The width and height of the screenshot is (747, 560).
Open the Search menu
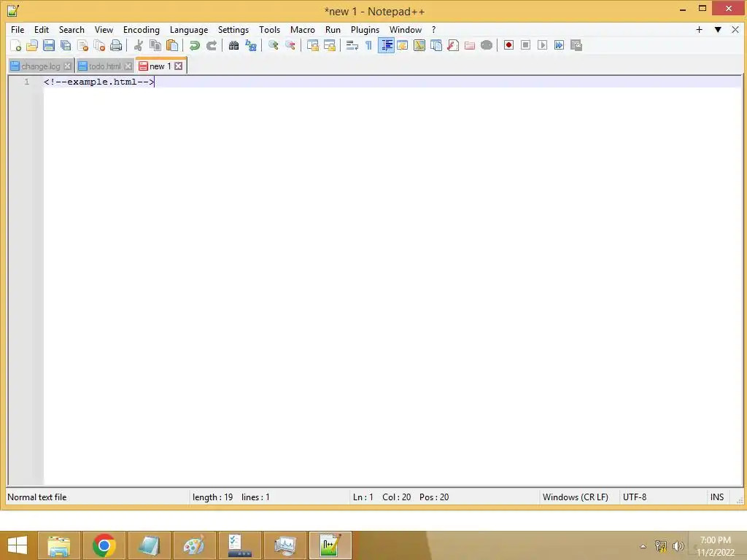pos(71,29)
